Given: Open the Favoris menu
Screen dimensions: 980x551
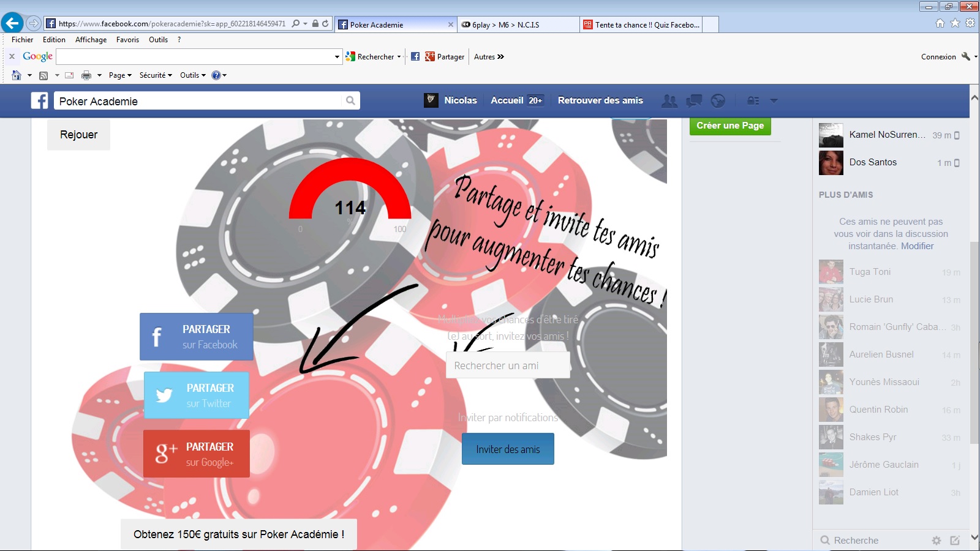Looking at the screenshot, I should coord(127,40).
